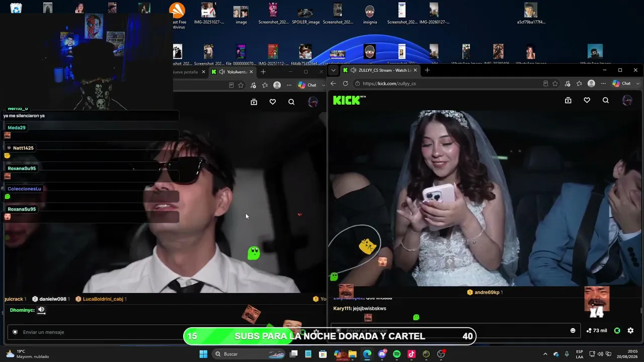
Task: Open Copilot Chat in left browser window
Action: coord(307,85)
